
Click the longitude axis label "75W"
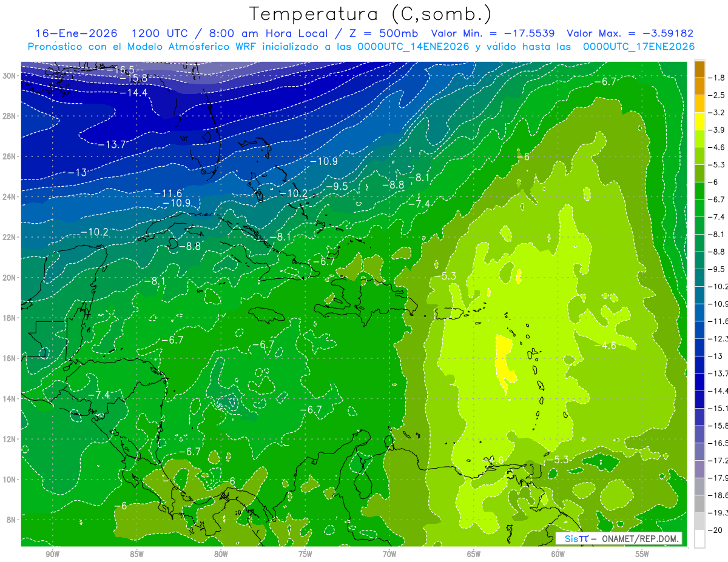[x=305, y=554]
